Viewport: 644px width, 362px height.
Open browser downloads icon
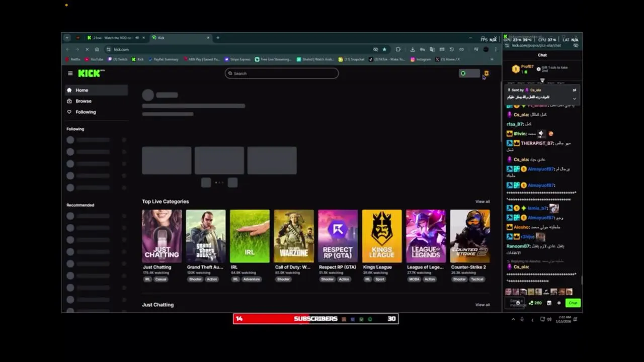tap(413, 49)
